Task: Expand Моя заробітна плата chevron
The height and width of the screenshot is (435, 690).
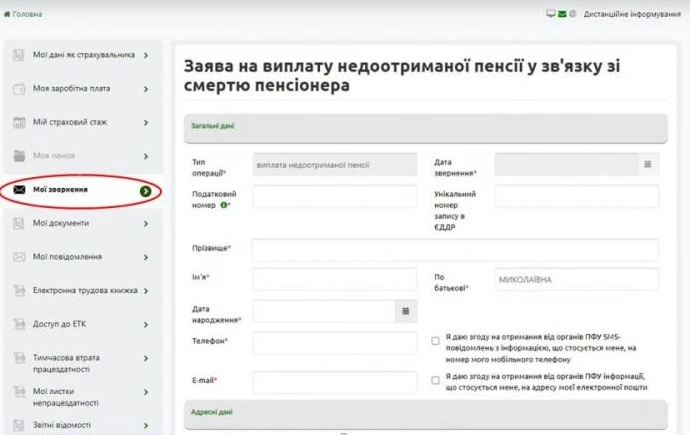Action: (146, 89)
